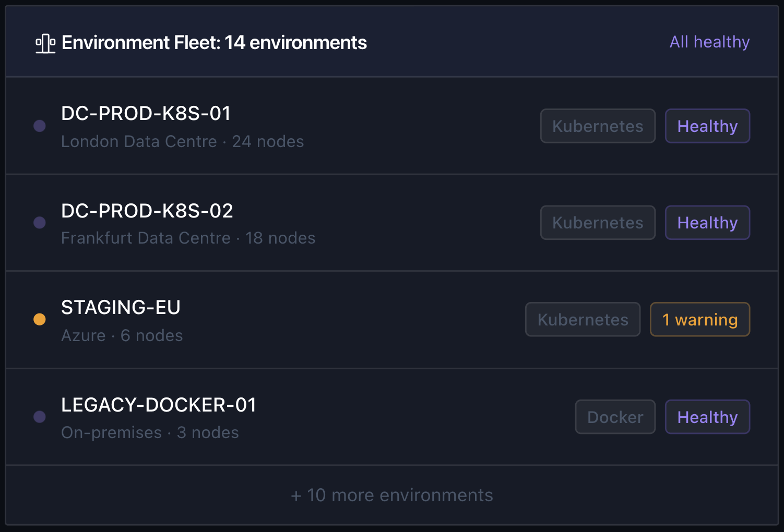This screenshot has width=784, height=532.
Task: Open the DC-PROD-K8S-01 environment name
Action: (x=146, y=113)
